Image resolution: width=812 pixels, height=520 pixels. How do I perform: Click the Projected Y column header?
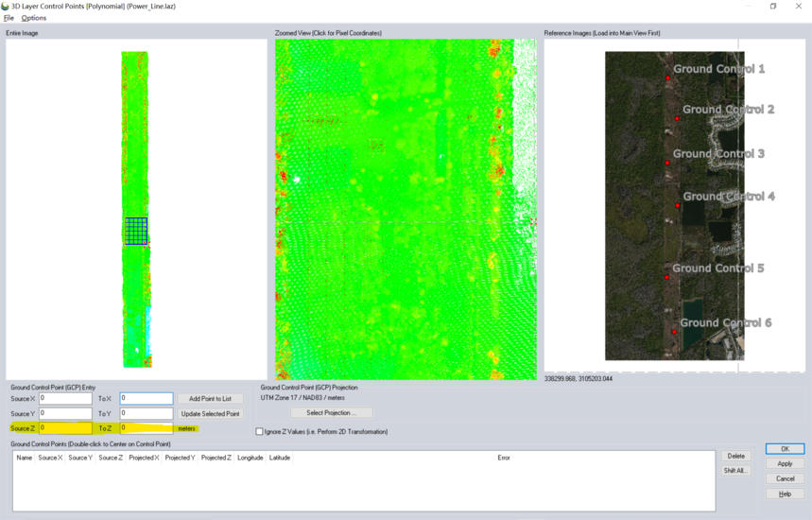click(x=180, y=458)
